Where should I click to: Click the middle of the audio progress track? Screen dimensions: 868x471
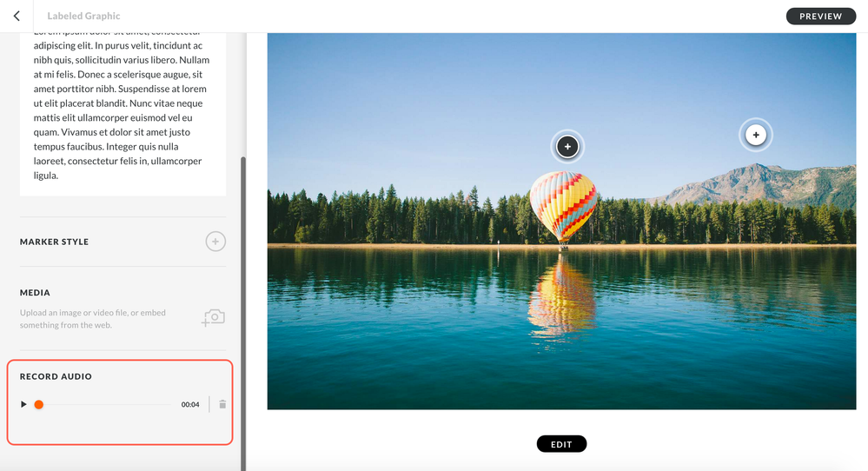(103, 405)
